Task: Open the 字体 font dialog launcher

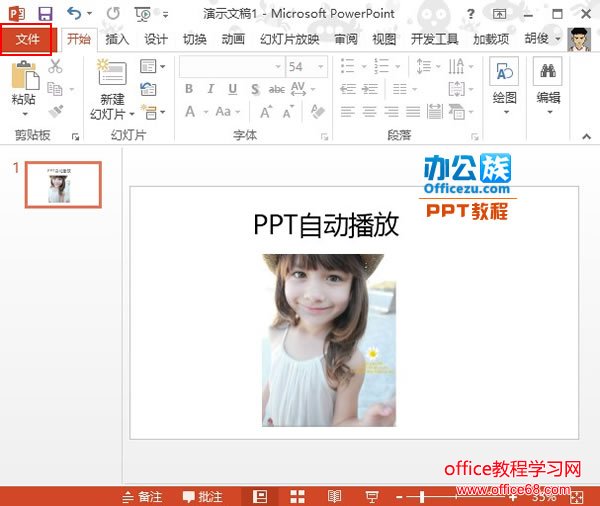Action: pos(324,137)
